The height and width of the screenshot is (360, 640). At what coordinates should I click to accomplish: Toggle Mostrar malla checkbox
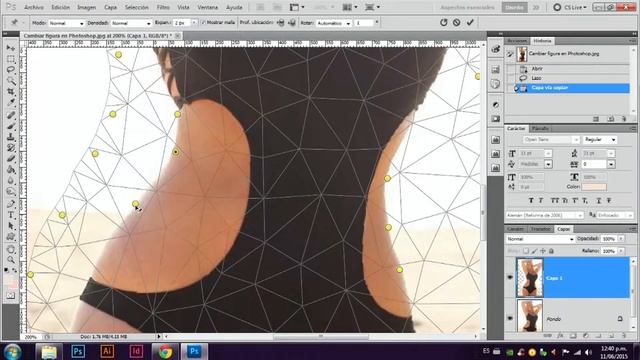point(204,23)
